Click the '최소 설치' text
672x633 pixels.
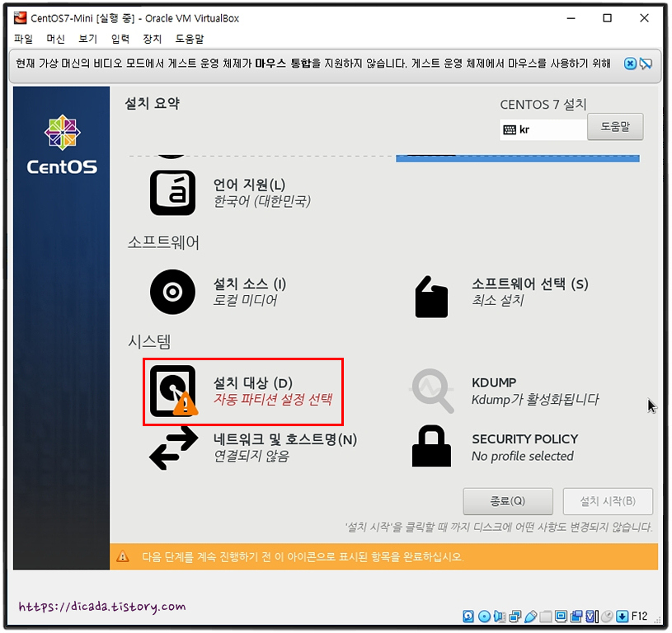[498, 300]
